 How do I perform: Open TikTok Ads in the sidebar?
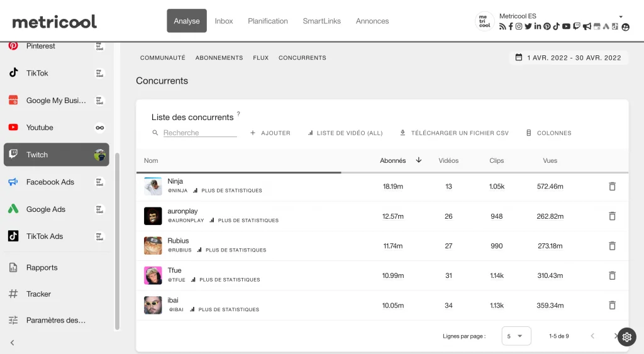pos(56,236)
